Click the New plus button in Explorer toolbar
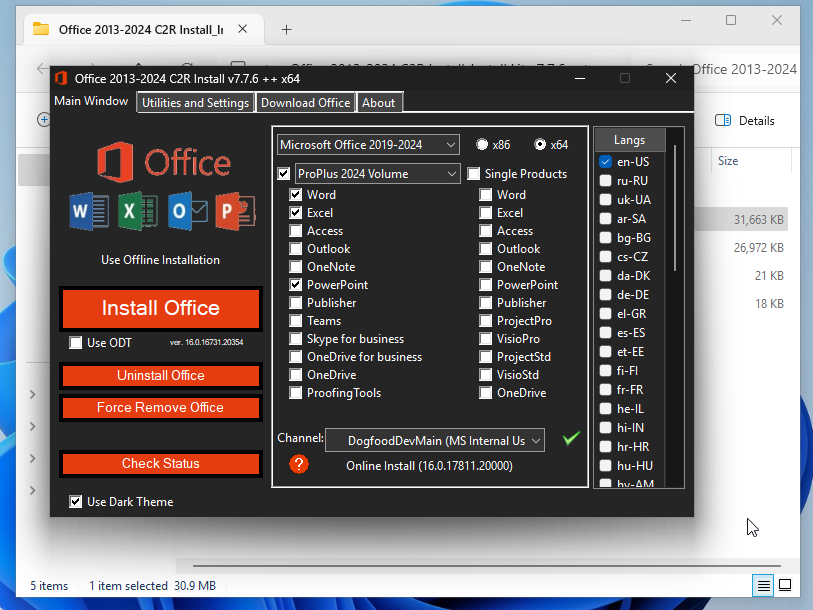Image resolution: width=813 pixels, height=610 pixels. pos(44,120)
